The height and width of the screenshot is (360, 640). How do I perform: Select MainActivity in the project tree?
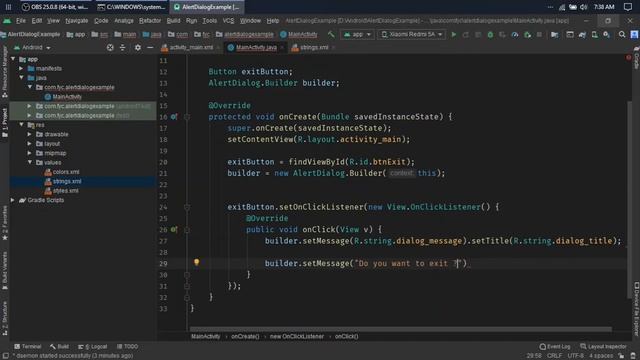[63, 97]
